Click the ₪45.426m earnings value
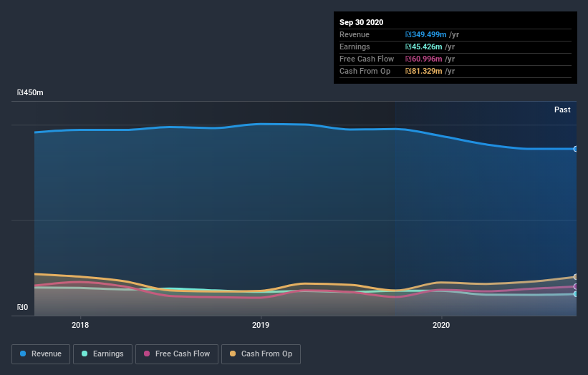The image size is (588, 375). click(x=423, y=47)
